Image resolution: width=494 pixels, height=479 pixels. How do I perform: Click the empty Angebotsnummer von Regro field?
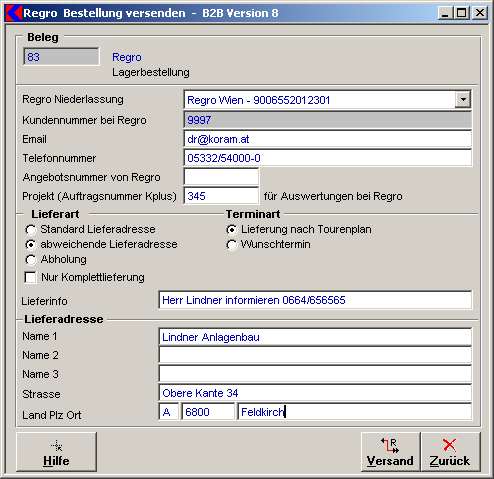221,177
